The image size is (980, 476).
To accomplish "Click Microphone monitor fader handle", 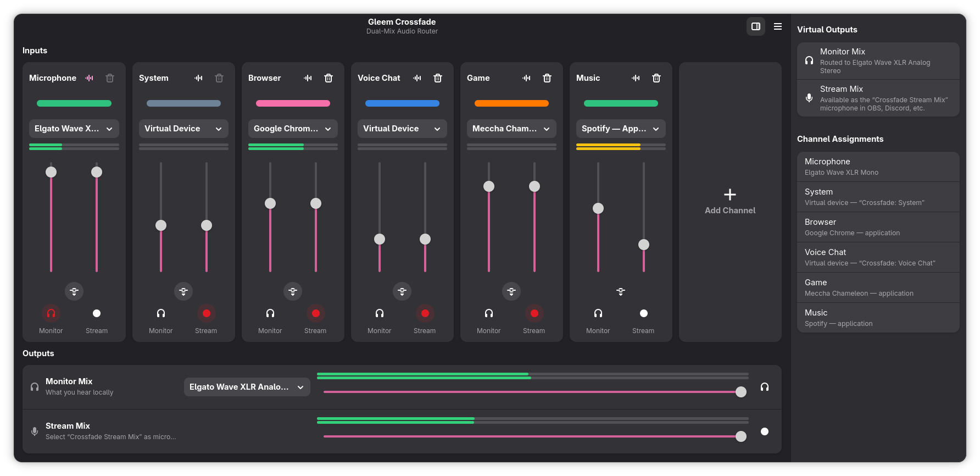I will 51,172.
